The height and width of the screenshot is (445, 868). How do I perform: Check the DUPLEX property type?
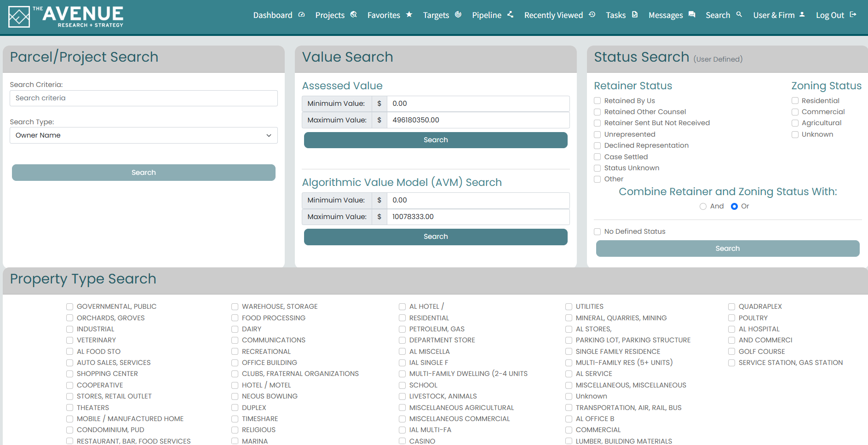235,408
